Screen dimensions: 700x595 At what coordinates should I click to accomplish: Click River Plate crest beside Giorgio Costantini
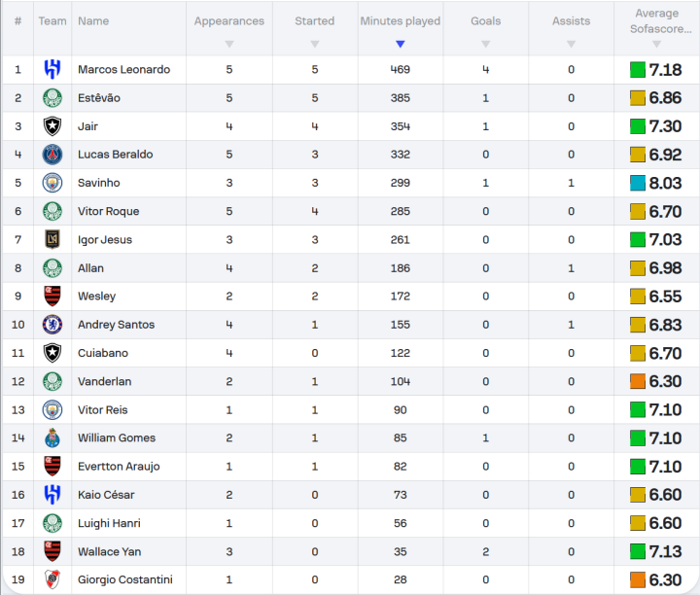pos(52,580)
